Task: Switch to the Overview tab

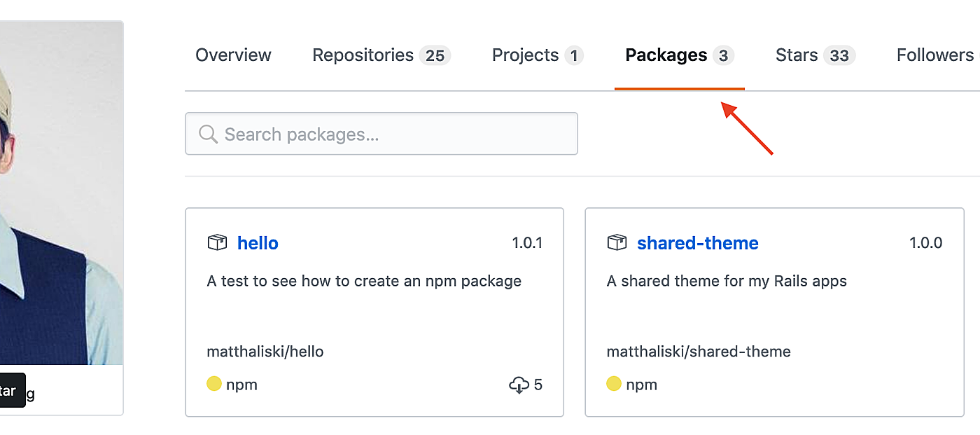Action: click(x=233, y=55)
